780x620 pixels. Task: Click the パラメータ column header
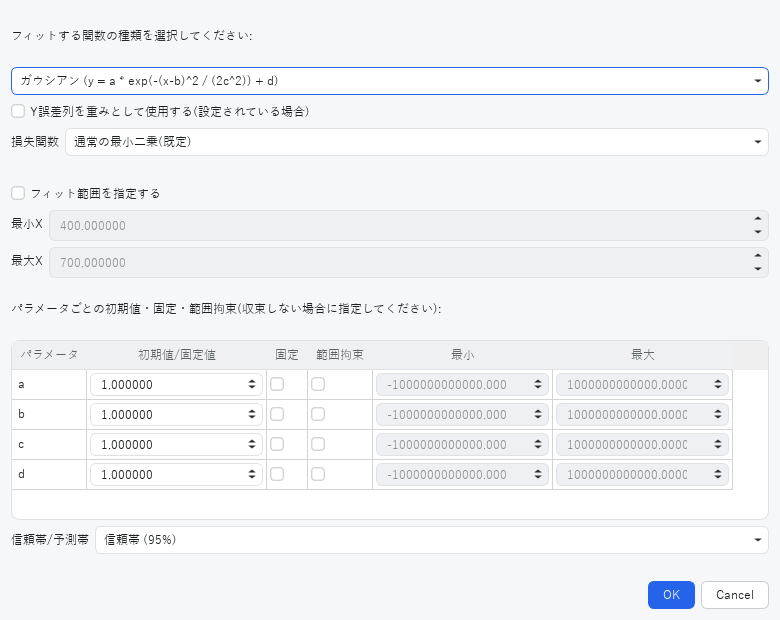point(49,355)
